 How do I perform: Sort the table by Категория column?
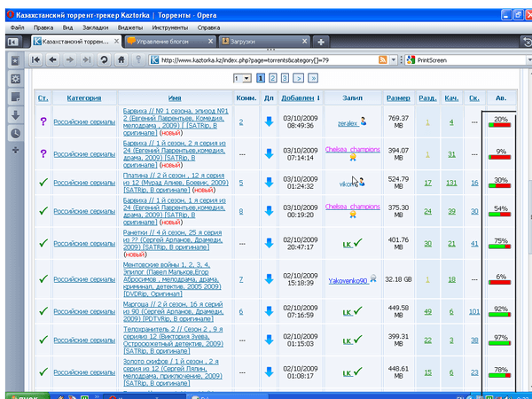(84, 98)
